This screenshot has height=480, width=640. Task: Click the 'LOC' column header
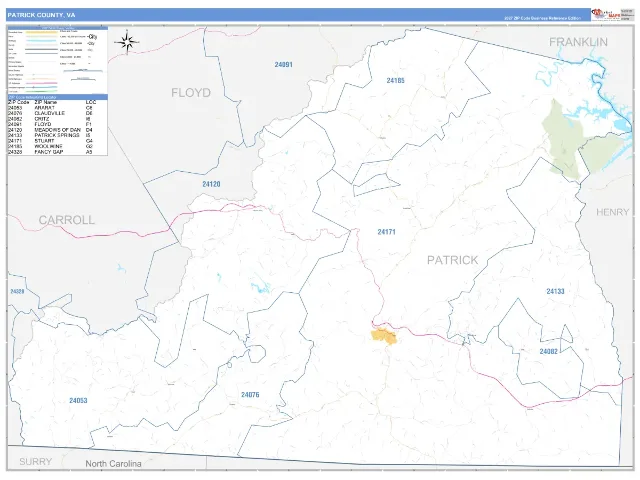pos(91,102)
